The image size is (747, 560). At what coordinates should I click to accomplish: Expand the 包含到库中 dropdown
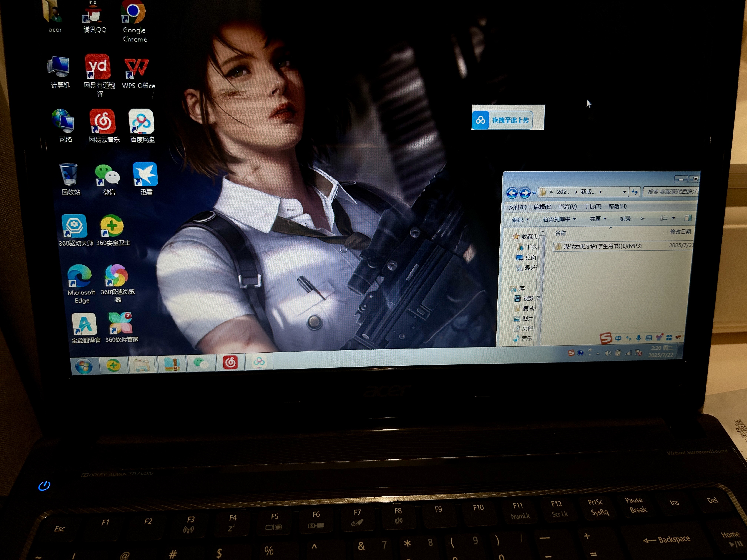[x=560, y=219]
